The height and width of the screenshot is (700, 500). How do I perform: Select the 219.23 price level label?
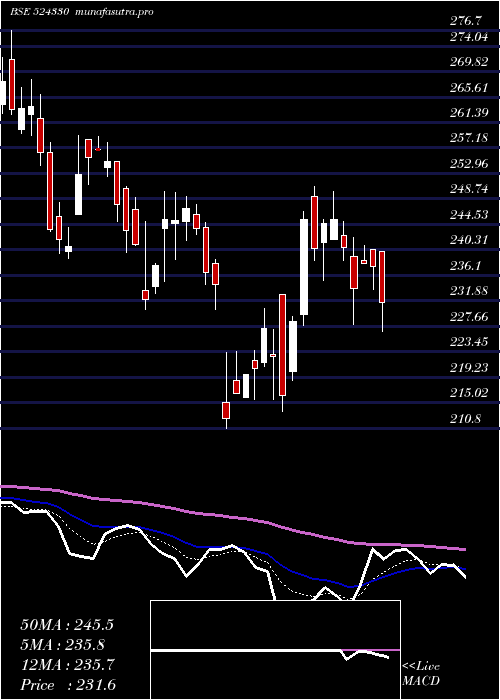tap(468, 367)
